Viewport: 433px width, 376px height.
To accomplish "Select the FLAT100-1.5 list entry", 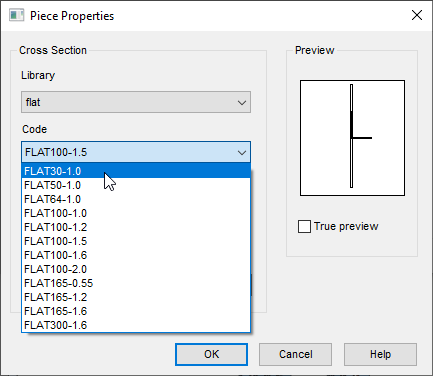I will 136,241.
